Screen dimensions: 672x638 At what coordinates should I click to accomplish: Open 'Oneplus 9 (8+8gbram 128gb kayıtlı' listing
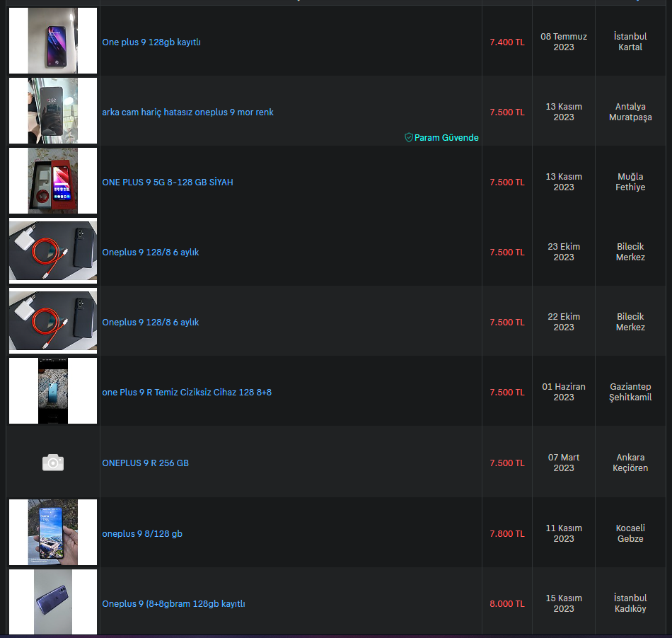point(173,604)
